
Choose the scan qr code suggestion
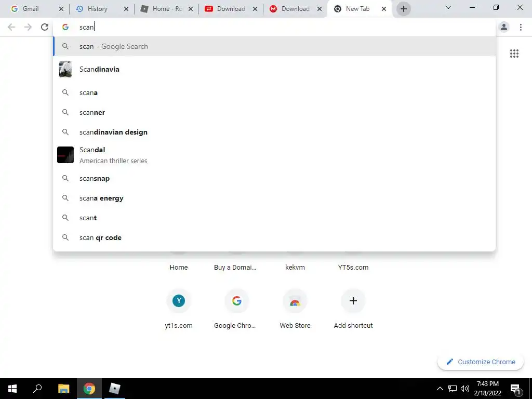click(x=274, y=237)
